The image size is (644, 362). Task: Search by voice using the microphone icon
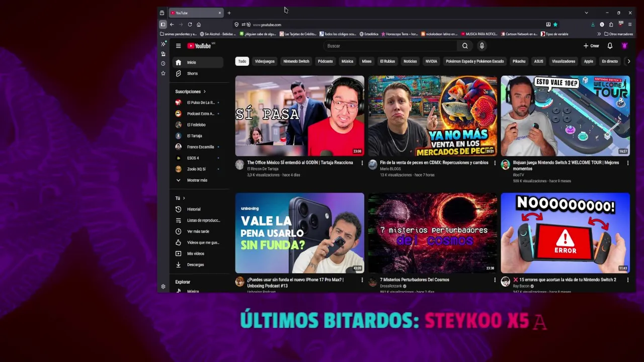click(481, 46)
